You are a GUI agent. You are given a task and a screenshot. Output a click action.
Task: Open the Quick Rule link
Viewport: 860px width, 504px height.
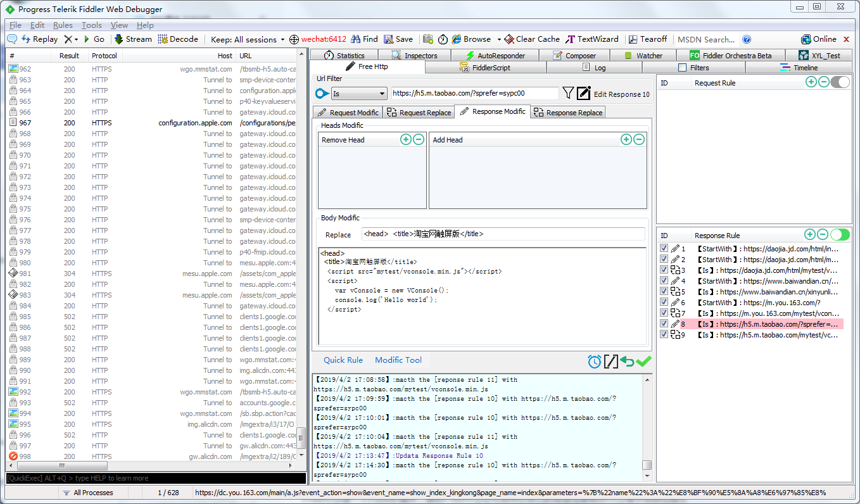click(x=343, y=360)
